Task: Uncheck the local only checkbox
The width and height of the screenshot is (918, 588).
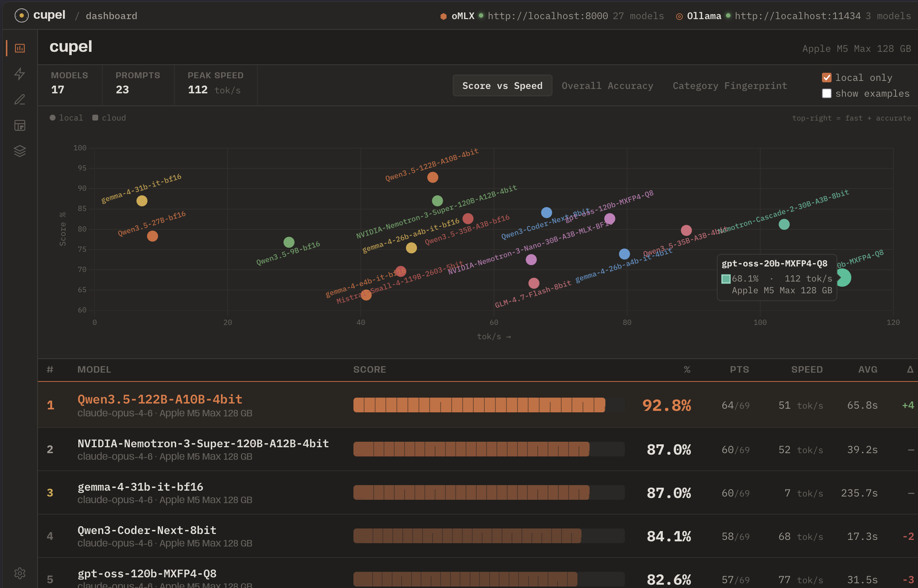Action: pos(826,78)
